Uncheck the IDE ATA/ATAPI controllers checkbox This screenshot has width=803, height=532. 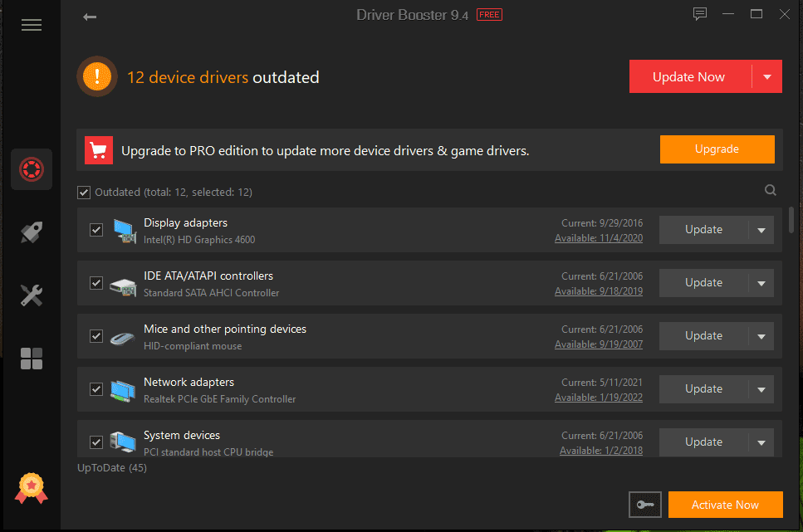tap(96, 283)
